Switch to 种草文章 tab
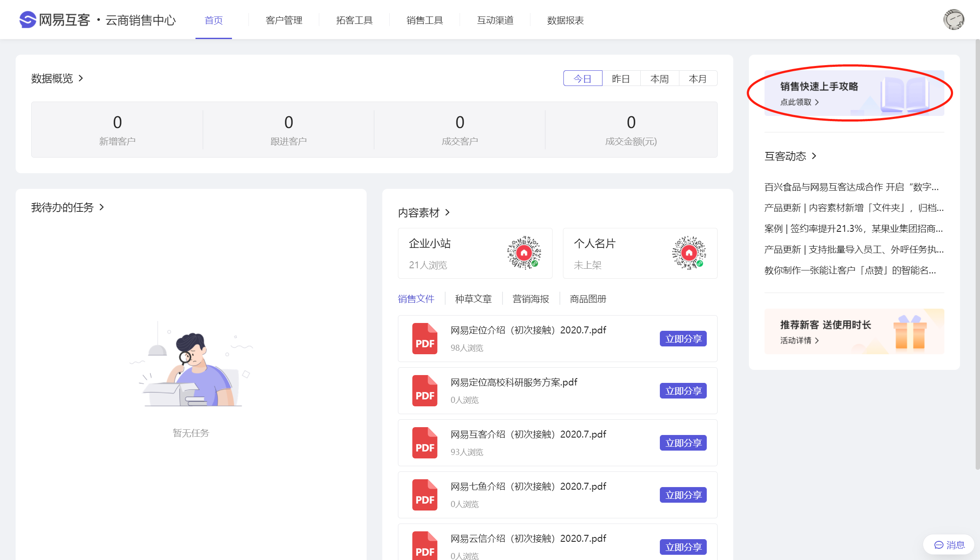Screen dimensions: 980x560 coord(473,299)
